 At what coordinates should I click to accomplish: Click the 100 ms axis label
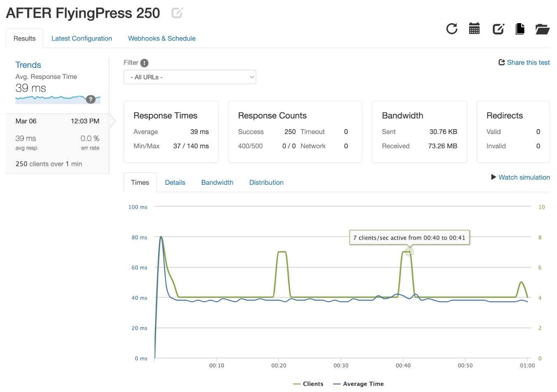[138, 207]
